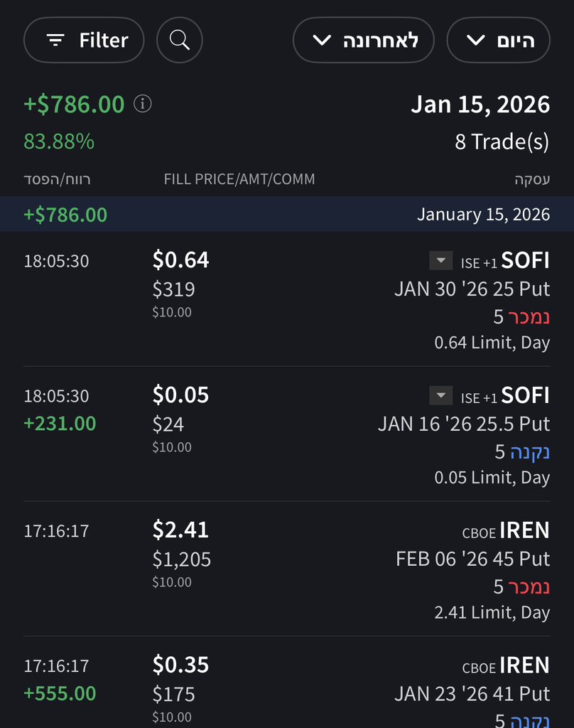Open the IREN FEB 06 '26 45 Put trade

click(x=472, y=559)
